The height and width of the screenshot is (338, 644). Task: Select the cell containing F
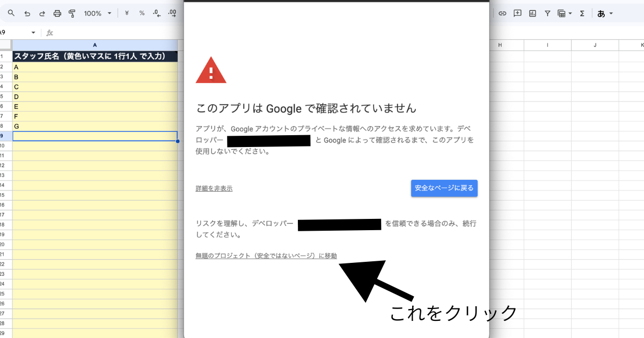point(95,116)
